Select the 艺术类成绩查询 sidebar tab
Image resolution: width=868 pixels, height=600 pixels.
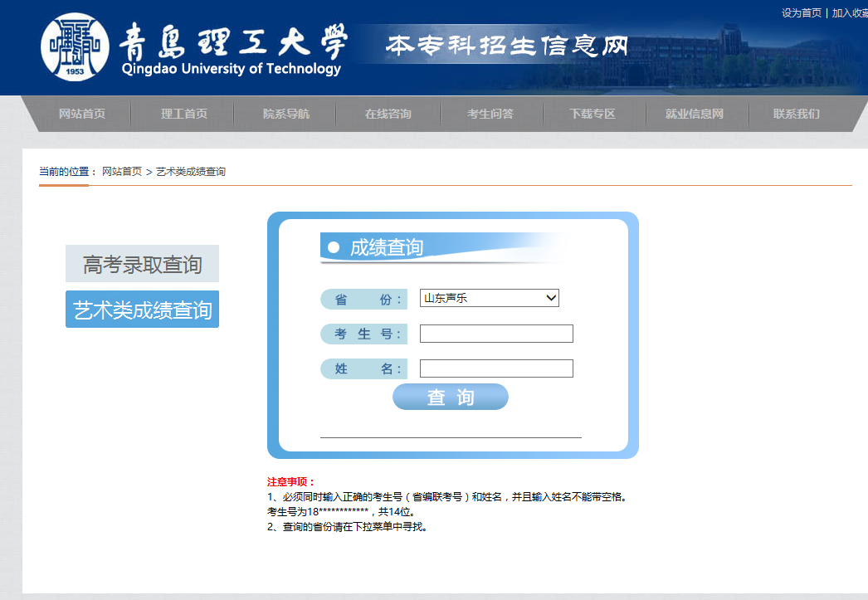[142, 310]
